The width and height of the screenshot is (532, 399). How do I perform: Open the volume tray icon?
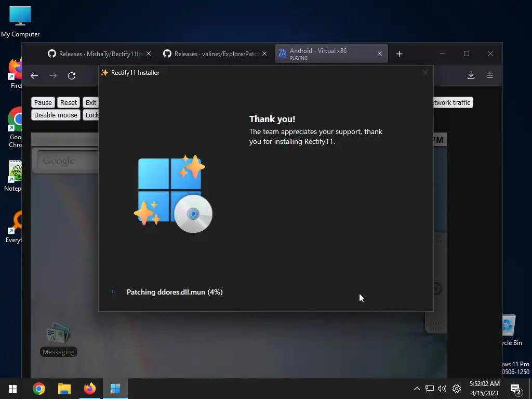(442, 389)
